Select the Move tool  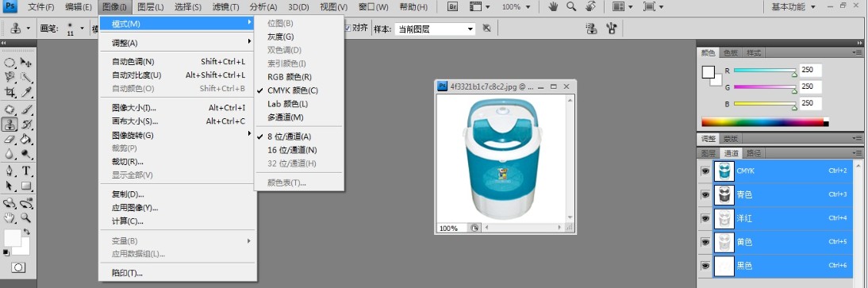[26, 62]
